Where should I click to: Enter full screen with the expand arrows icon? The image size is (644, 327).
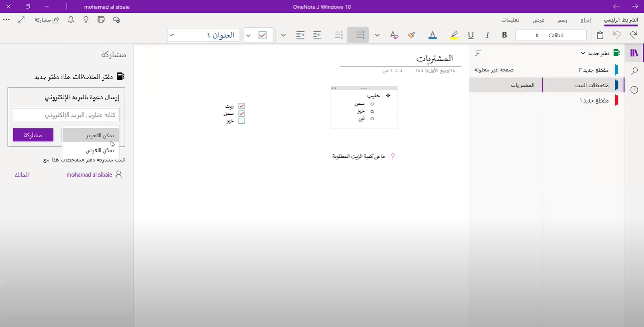coord(21,20)
